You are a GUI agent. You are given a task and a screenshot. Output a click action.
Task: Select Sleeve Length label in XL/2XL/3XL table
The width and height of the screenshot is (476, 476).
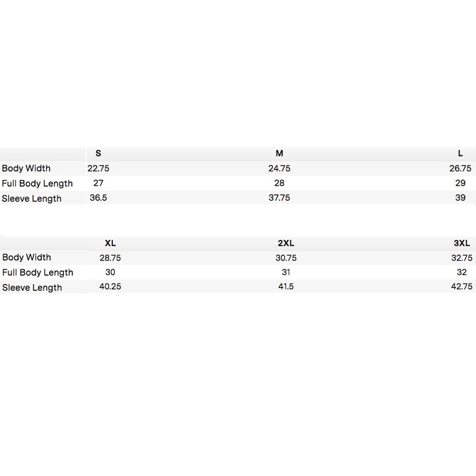point(32,288)
